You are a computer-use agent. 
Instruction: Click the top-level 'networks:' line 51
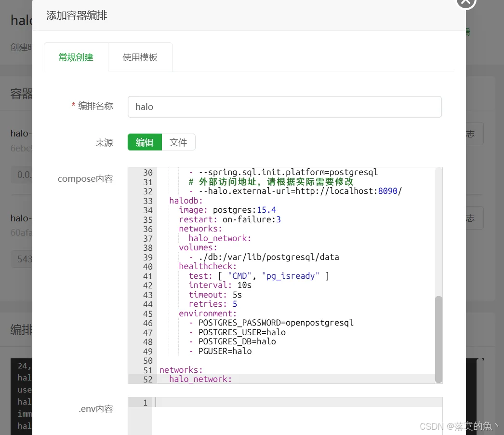(x=181, y=370)
